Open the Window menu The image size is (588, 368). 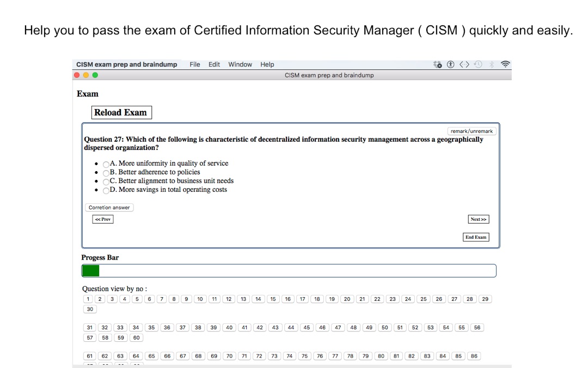coord(240,64)
